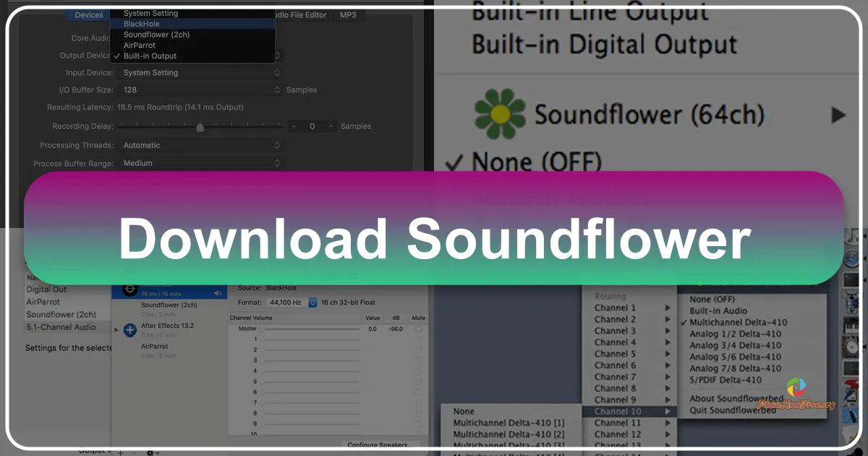Toggle the Mute checkbox for channel 1
This screenshot has height=456, width=868.
[418, 339]
